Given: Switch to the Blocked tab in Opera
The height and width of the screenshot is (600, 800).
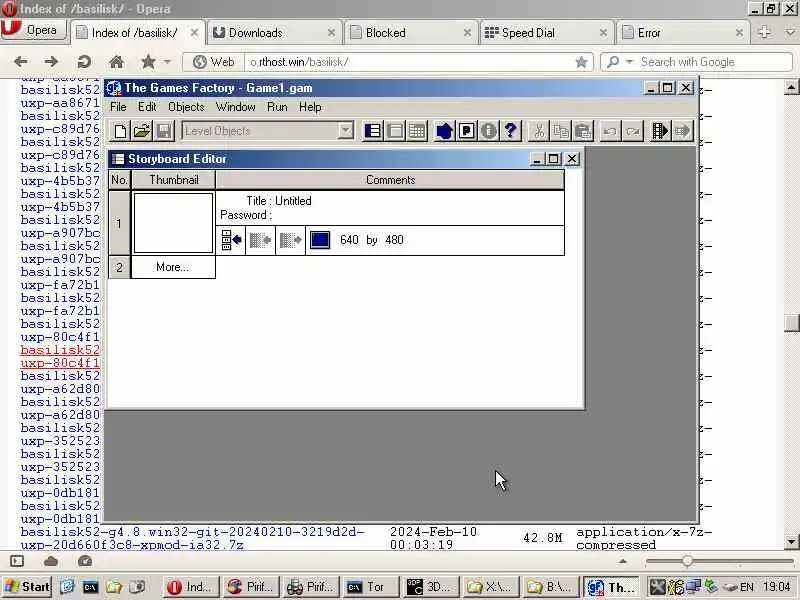Looking at the screenshot, I should pos(411,33).
